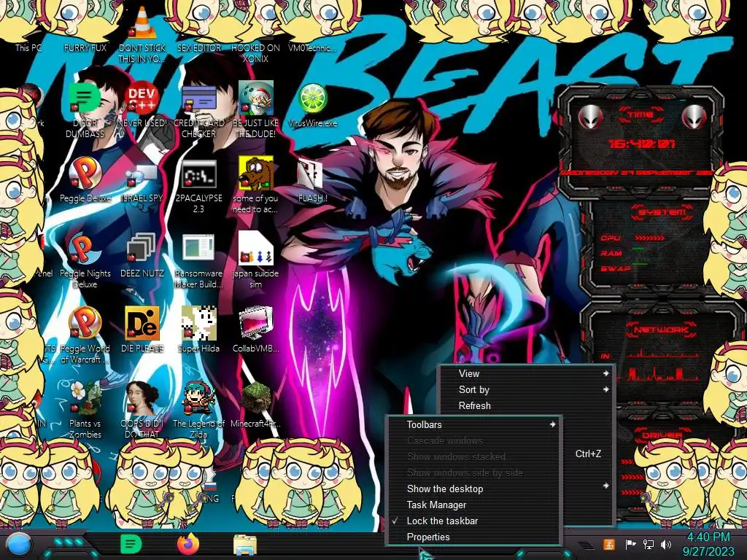Expand the View submenu
747x560 pixels.
[x=527, y=374]
